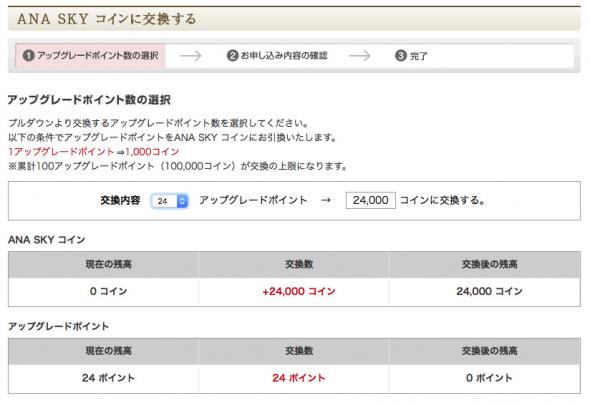Click the step 3 number circle icon
590x403 pixels.
point(401,56)
